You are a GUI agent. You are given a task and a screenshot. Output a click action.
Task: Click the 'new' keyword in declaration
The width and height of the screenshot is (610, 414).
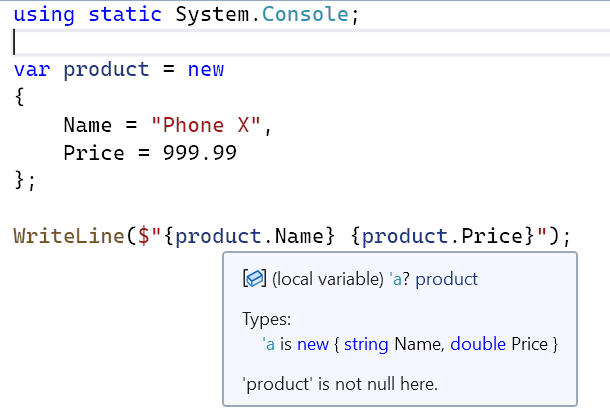click(206, 70)
